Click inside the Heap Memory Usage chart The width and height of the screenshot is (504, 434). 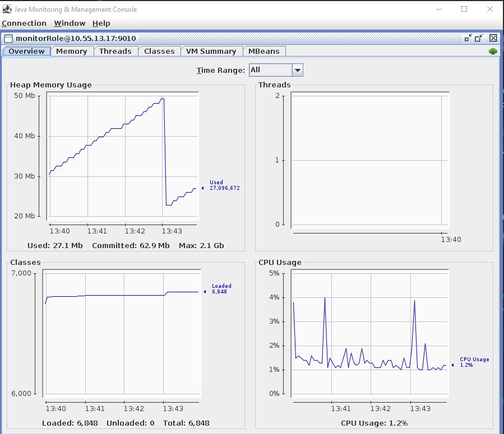123,157
